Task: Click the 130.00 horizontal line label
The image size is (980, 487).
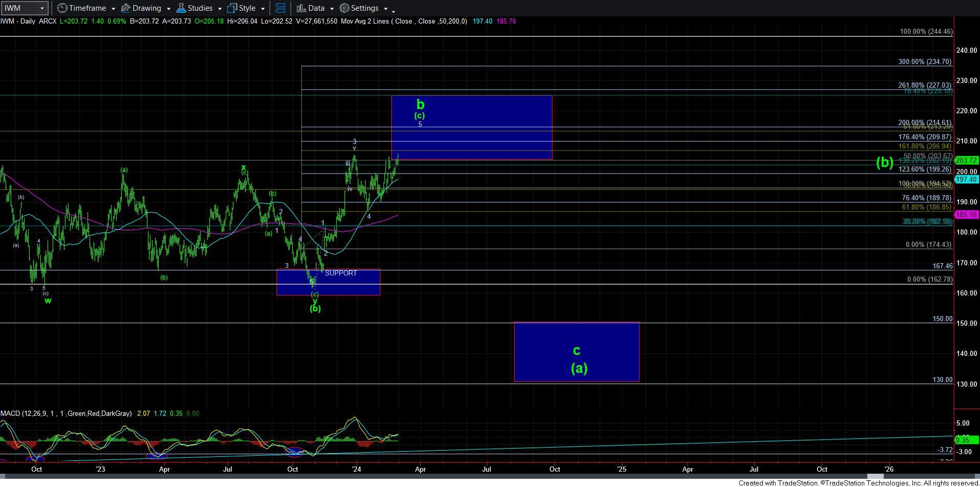Action: click(942, 379)
